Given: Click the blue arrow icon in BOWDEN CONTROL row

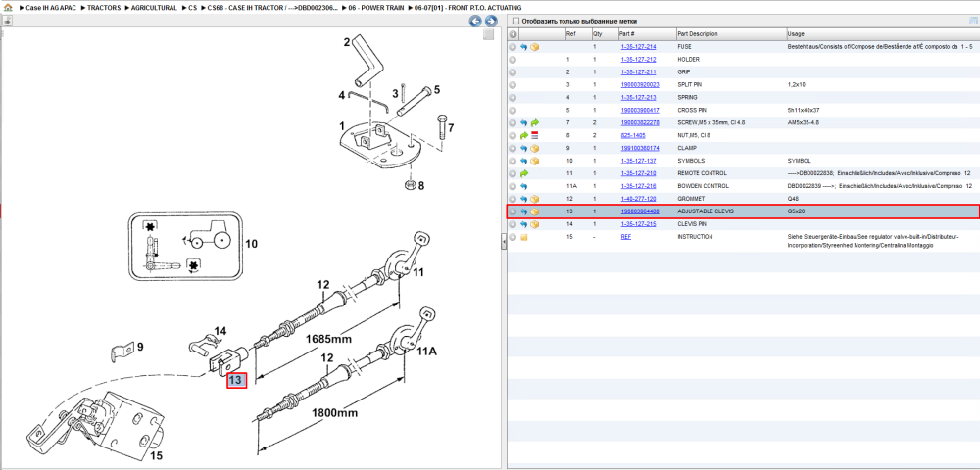Looking at the screenshot, I should (x=523, y=186).
